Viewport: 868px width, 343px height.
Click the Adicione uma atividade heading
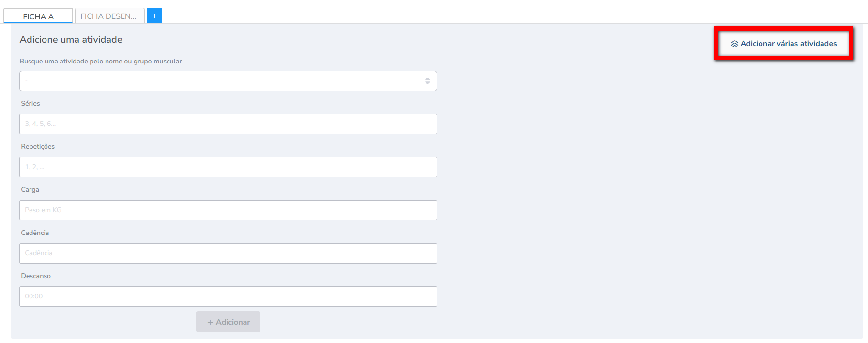(x=71, y=39)
